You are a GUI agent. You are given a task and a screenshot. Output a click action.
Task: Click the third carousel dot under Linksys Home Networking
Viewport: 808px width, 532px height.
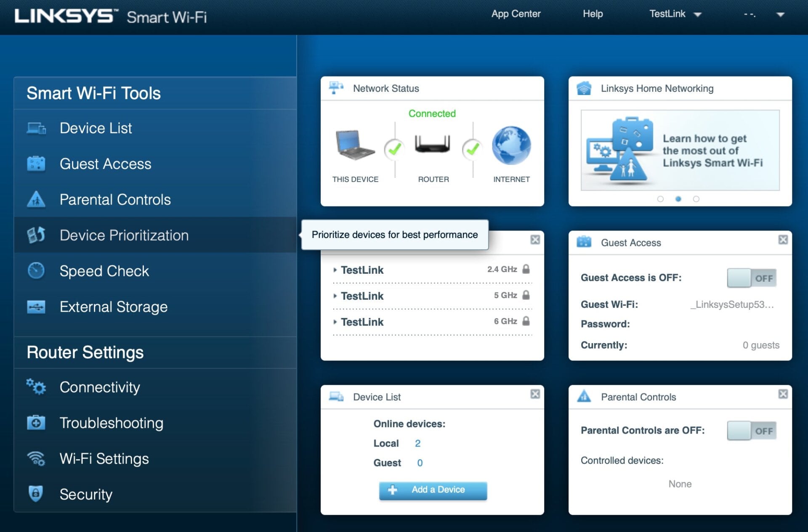[x=696, y=199]
